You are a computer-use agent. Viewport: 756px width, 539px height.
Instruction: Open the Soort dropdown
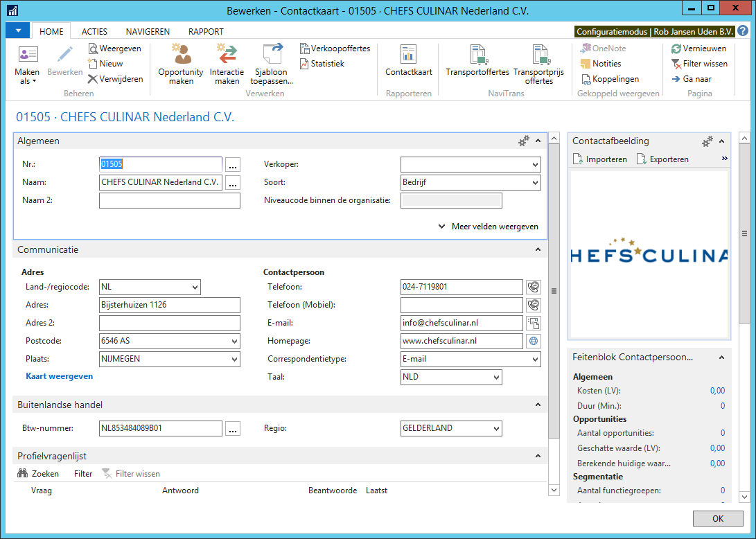(x=535, y=183)
